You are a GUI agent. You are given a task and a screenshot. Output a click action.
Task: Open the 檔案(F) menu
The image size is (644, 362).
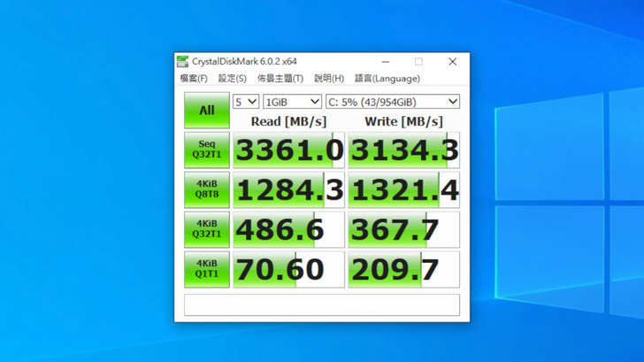[x=194, y=79]
